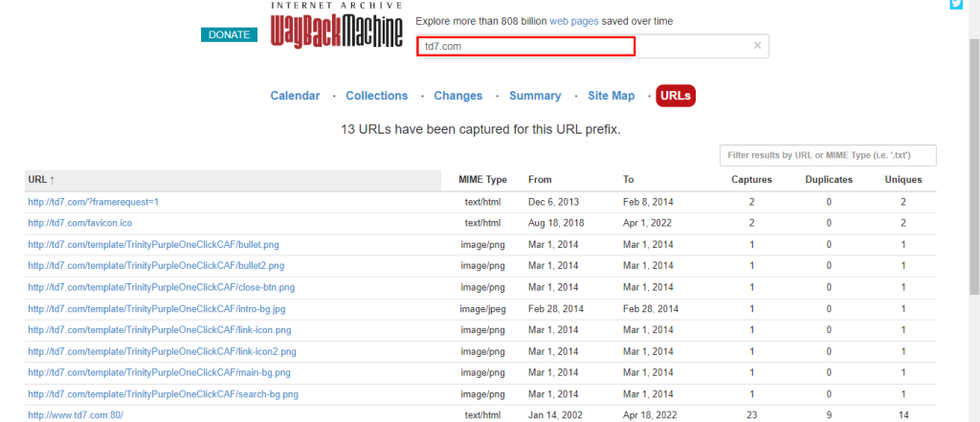The image size is (980, 422).
Task: Click the 'Feb 28, 2014' From date
Action: (556, 309)
